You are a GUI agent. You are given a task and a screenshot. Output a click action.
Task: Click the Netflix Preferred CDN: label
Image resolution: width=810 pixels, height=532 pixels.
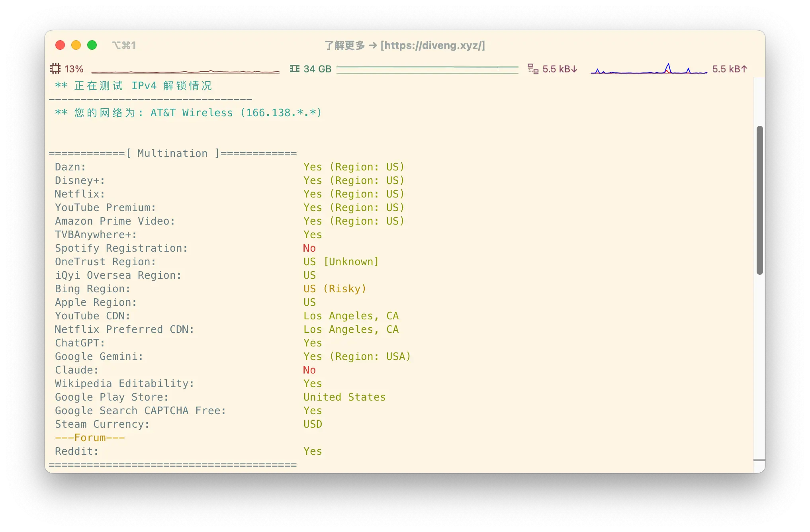tap(125, 329)
